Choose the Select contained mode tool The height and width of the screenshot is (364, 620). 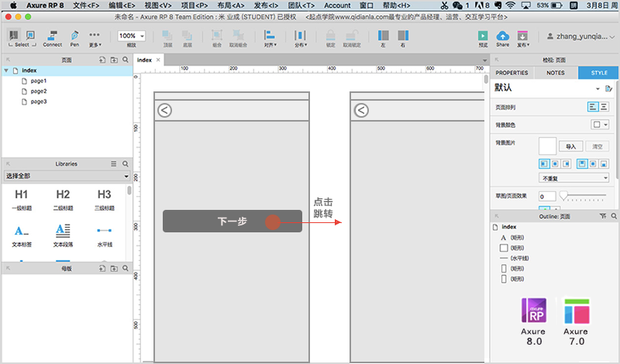point(30,36)
